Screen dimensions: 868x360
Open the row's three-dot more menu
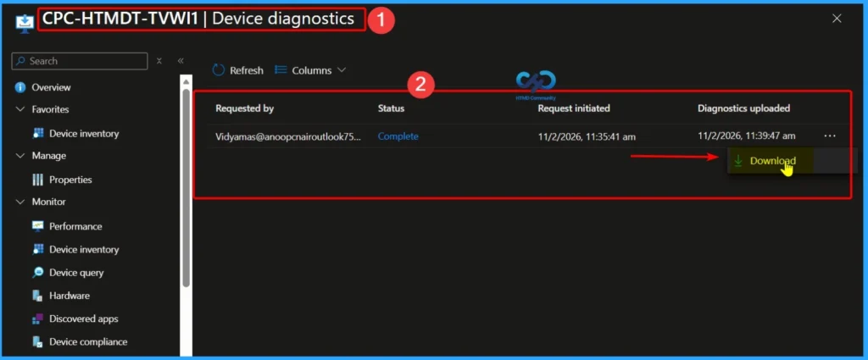click(x=830, y=136)
